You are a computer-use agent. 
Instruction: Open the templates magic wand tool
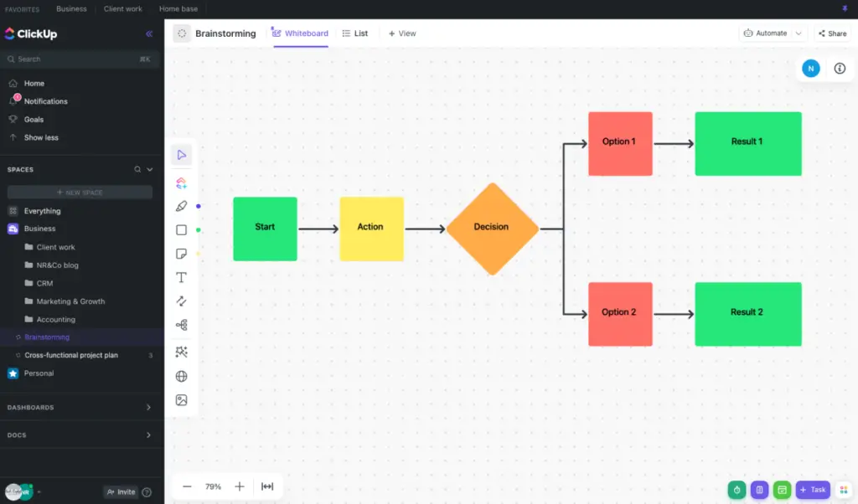click(x=181, y=352)
